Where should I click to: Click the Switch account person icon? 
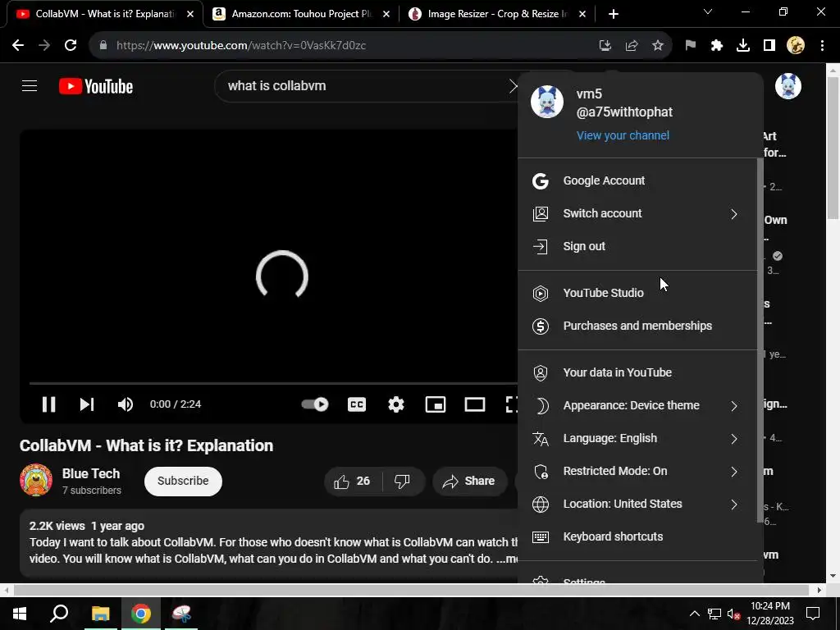tap(540, 214)
